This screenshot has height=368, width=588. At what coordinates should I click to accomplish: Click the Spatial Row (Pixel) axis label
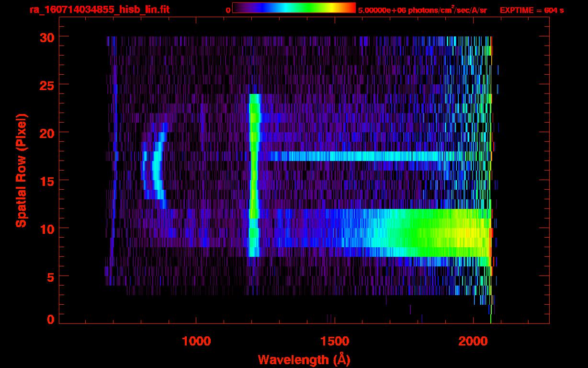click(21, 170)
